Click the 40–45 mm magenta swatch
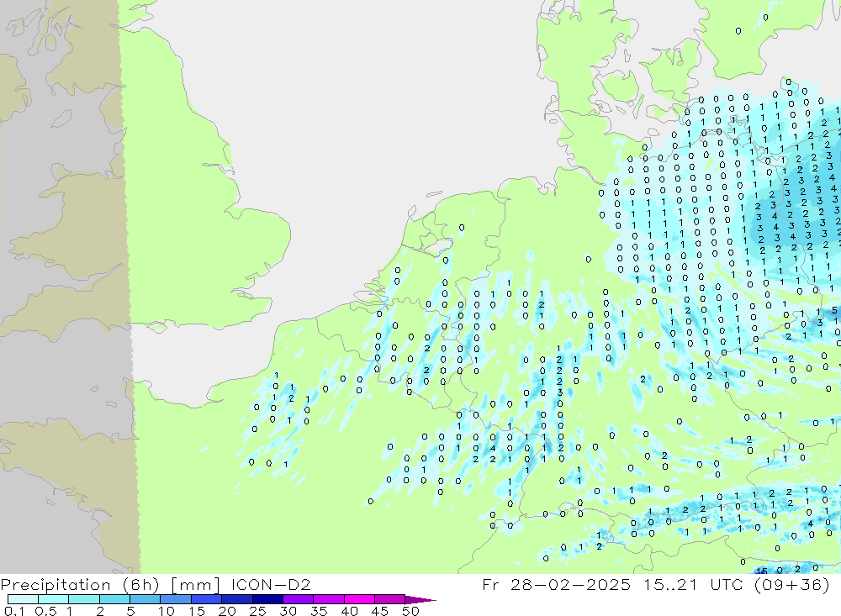 [x=359, y=599]
